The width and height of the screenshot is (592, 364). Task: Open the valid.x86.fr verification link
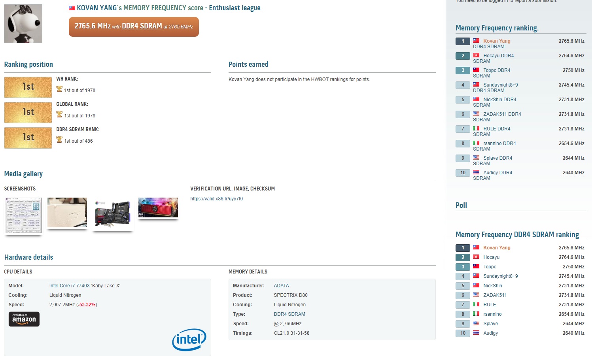(x=217, y=198)
